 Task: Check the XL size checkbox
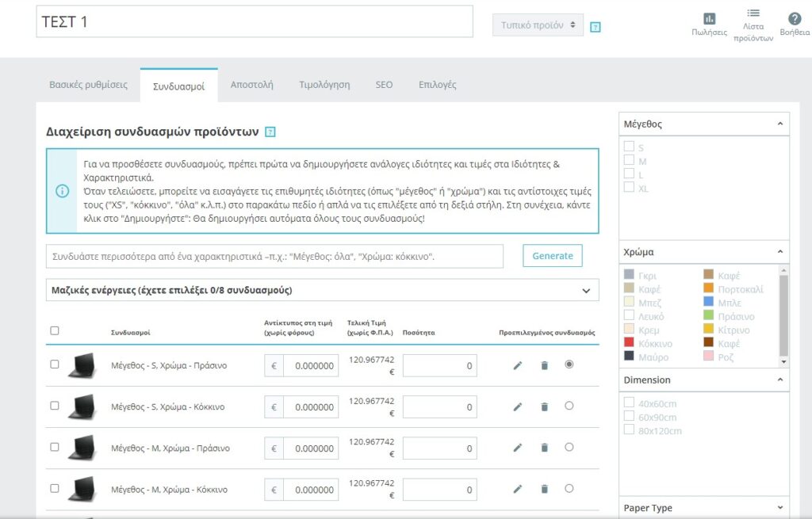629,188
